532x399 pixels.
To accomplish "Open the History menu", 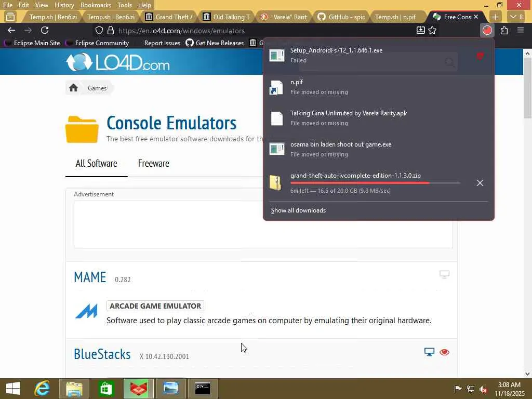I will click(64, 5).
